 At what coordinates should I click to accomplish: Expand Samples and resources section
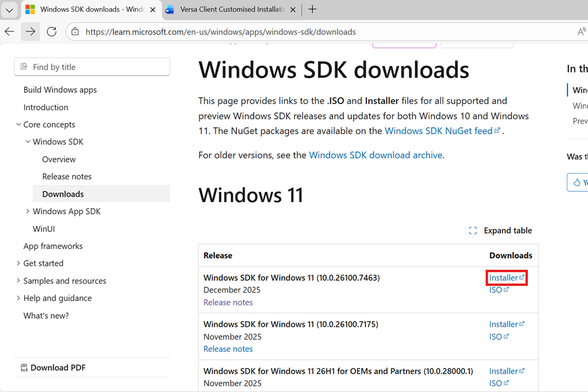[x=18, y=281]
